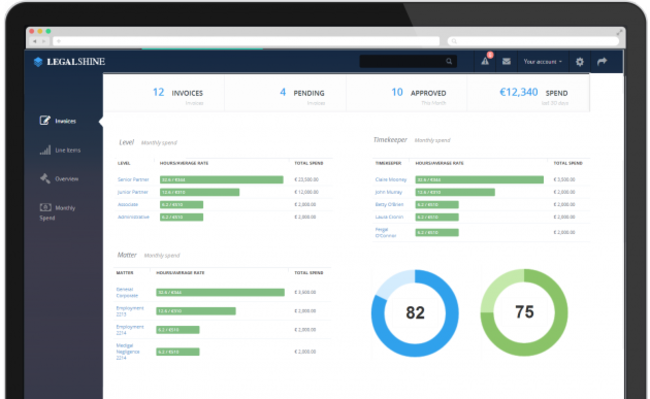
Task: Open the General Corporate matter link
Action: 127,293
